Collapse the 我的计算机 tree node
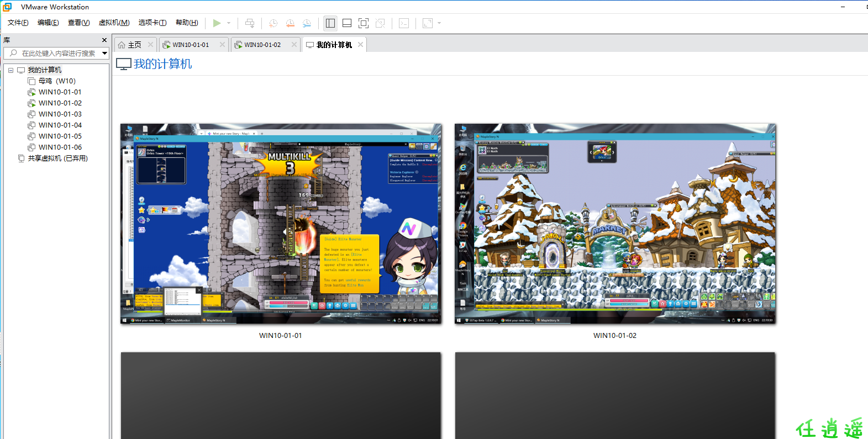Screen dimensions: 868x439 coord(10,70)
